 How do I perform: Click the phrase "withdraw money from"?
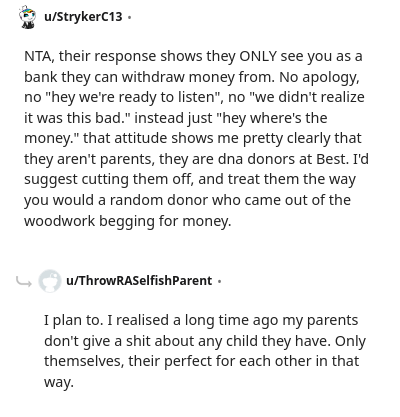point(198,77)
